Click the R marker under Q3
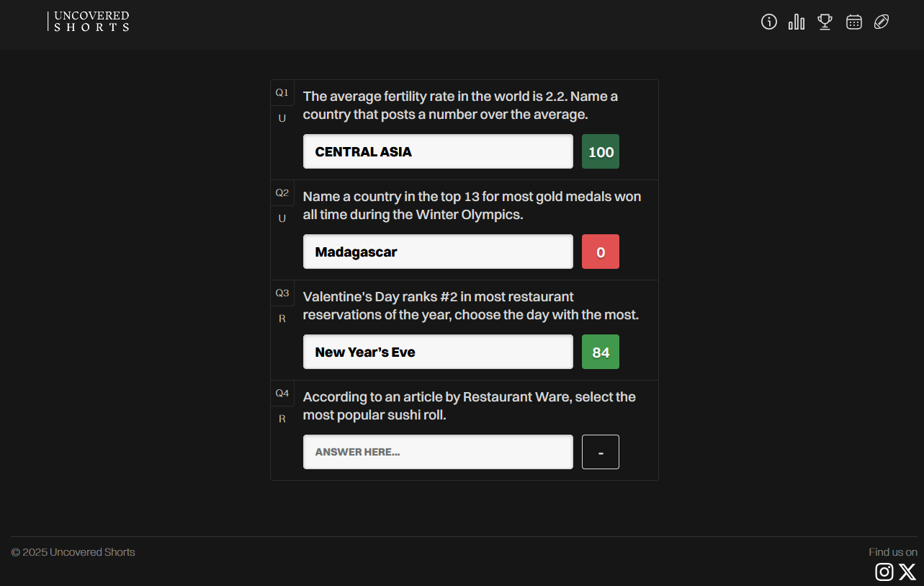The image size is (924, 586). tap(282, 319)
